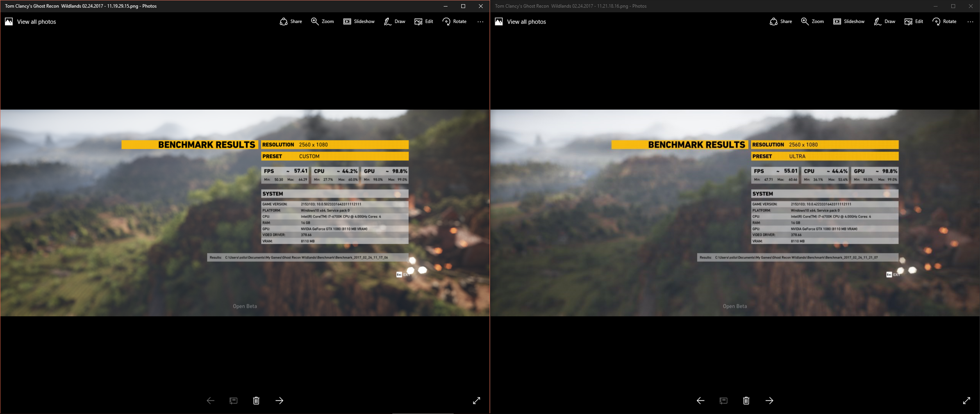Delete the photo in right window

coord(746,400)
